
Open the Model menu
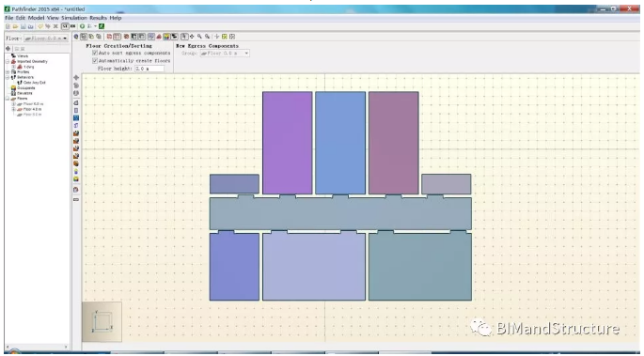(36, 18)
